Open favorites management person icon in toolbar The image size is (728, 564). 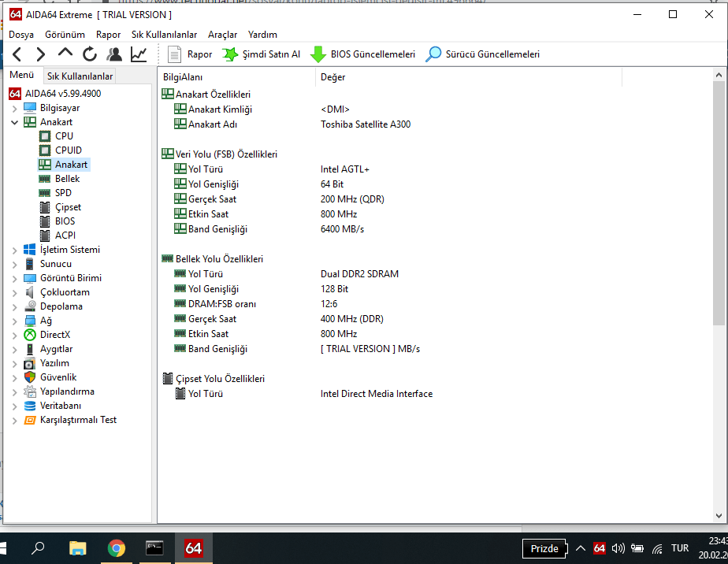click(x=114, y=54)
